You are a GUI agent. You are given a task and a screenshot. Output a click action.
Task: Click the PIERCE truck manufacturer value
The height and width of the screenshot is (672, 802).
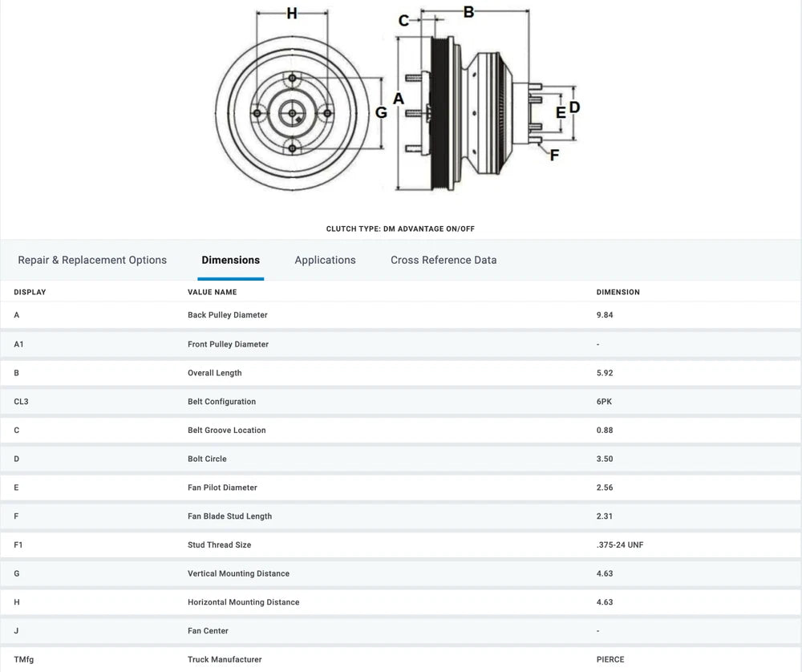click(610, 660)
